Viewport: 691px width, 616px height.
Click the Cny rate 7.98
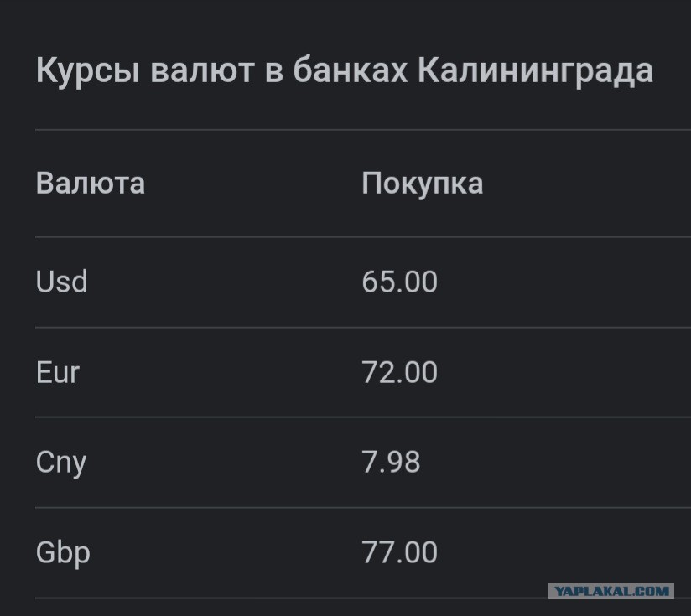(391, 463)
